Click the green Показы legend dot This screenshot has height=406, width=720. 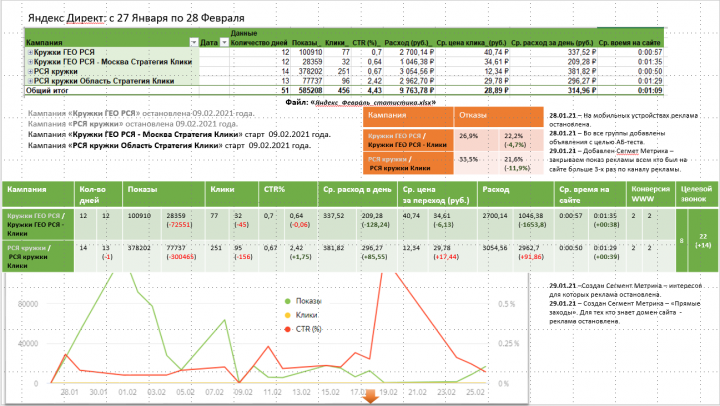pos(288,301)
